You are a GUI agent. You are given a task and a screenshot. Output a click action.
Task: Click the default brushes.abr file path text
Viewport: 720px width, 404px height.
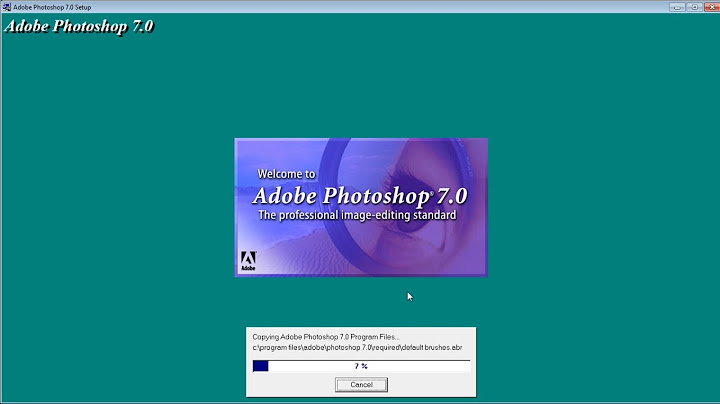coord(357,348)
